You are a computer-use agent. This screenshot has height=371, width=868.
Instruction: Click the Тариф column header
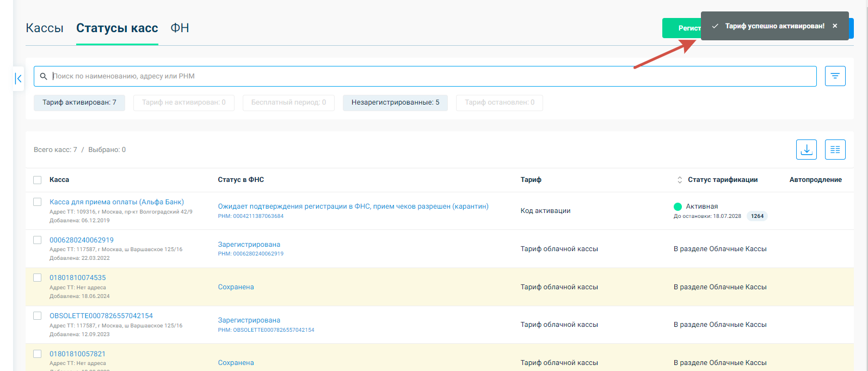531,180
